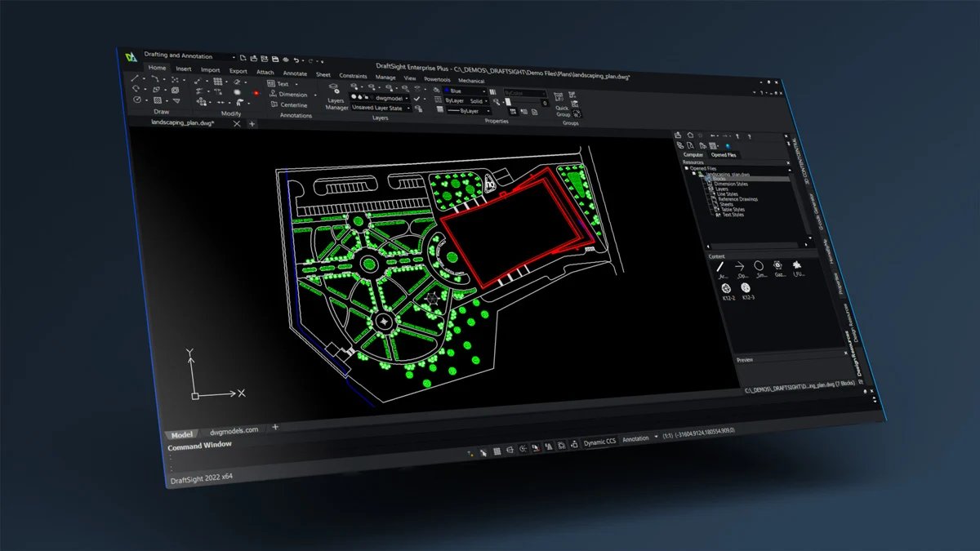The width and height of the screenshot is (980, 551).
Task: Click the help question mark in Design Resources
Action: 749,136
